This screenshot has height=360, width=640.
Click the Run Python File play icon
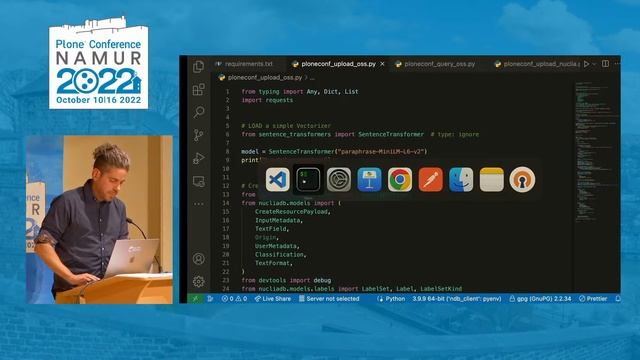[587, 64]
